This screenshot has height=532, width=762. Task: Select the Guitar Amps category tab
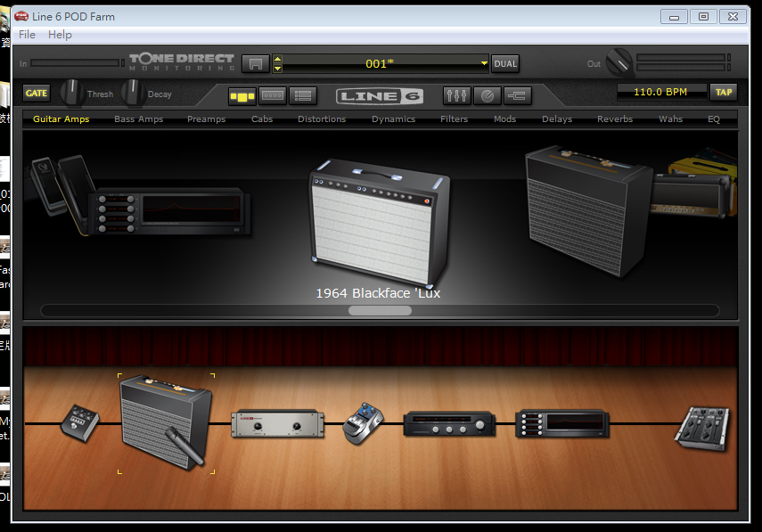point(61,119)
